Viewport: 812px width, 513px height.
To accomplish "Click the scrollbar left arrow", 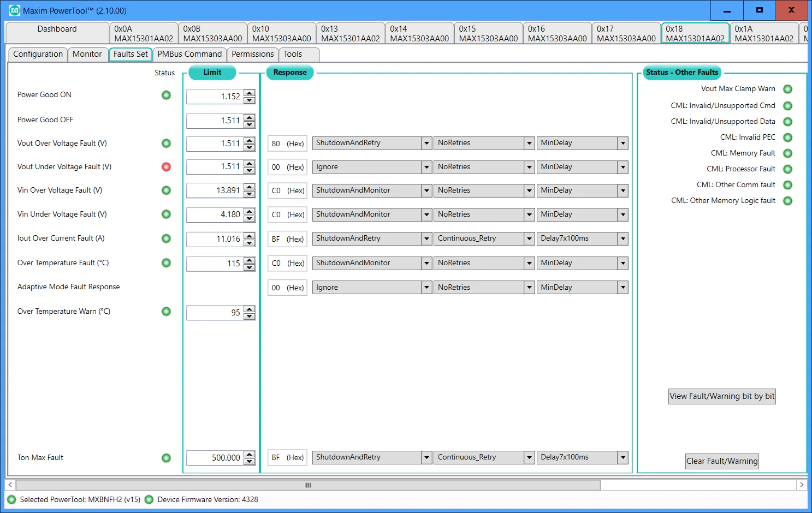I will point(10,485).
